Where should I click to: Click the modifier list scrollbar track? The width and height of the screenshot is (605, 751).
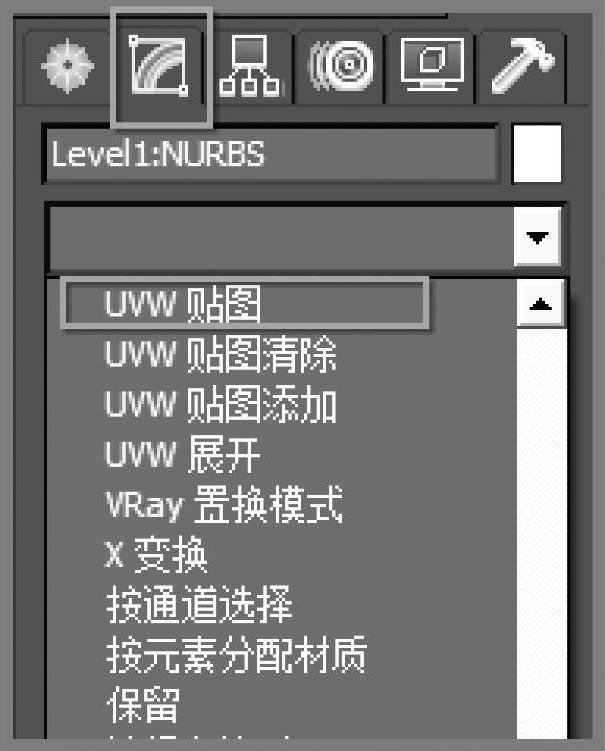[541, 532]
